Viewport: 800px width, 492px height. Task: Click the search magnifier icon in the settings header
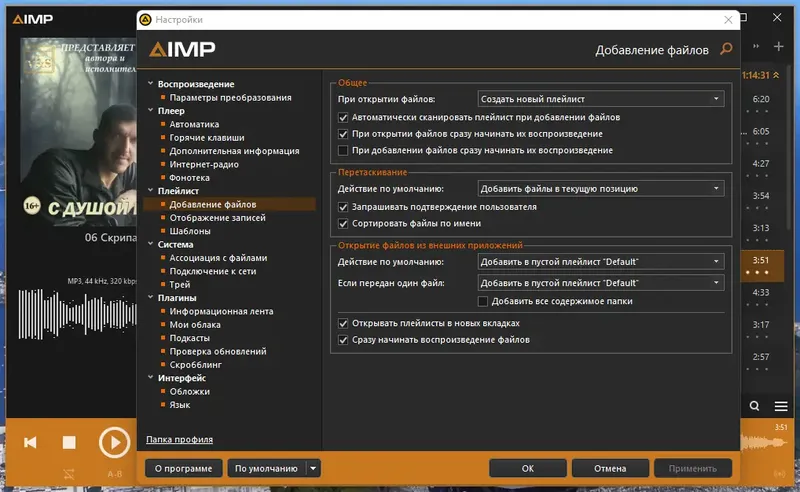tap(726, 49)
